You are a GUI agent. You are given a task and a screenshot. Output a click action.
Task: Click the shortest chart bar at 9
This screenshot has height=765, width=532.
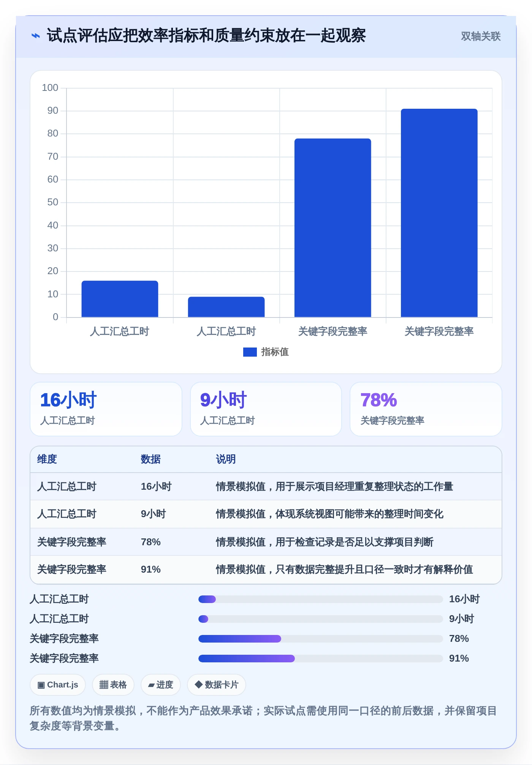pos(226,307)
